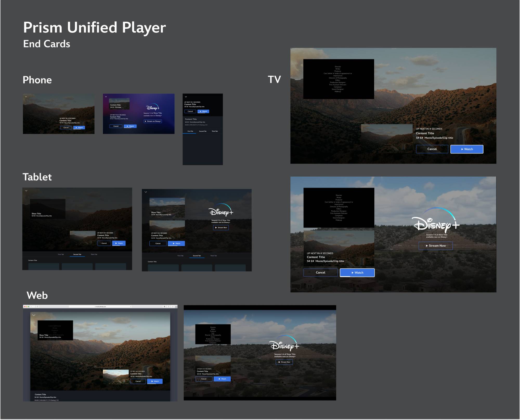
Task: Collapse the player using the chevron in the first Web mockup
Action: point(34,315)
